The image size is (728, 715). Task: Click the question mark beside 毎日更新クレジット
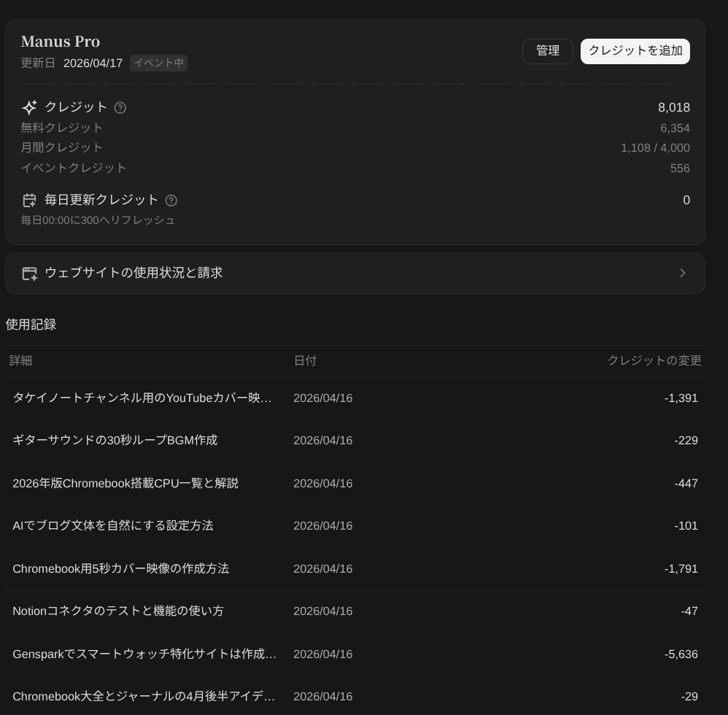[x=171, y=200]
